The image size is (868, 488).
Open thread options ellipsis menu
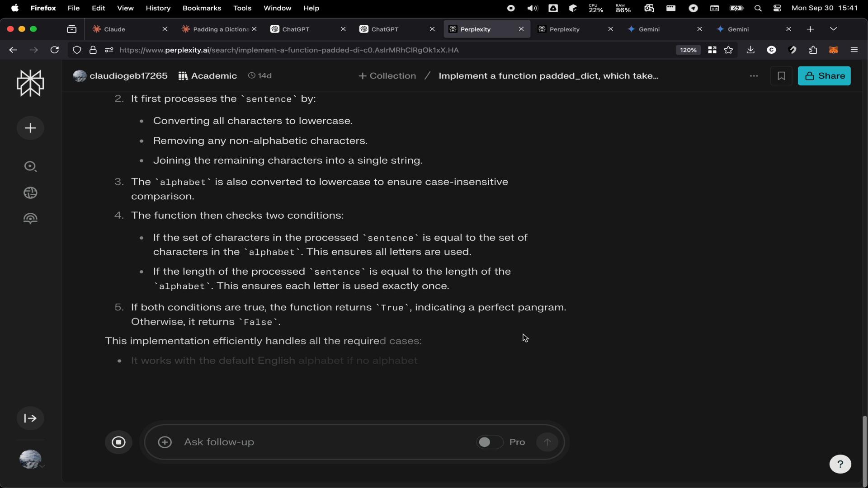click(754, 76)
